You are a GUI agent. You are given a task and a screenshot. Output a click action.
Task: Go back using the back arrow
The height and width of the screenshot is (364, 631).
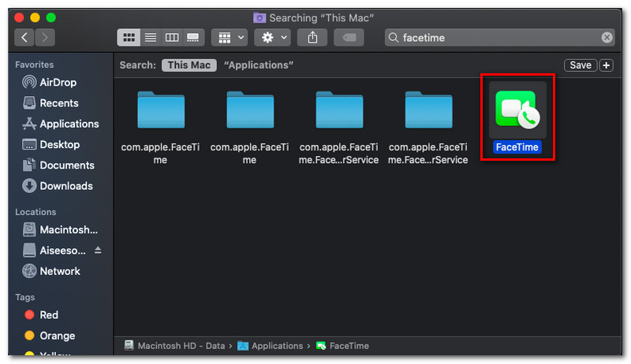24,38
